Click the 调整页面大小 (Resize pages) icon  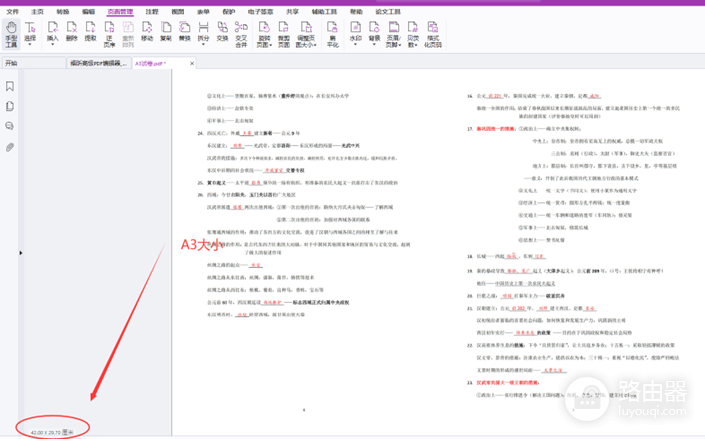[x=306, y=28]
